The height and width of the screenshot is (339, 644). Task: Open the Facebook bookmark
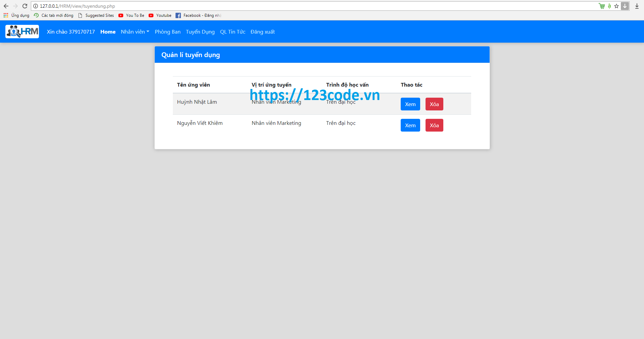198,15
